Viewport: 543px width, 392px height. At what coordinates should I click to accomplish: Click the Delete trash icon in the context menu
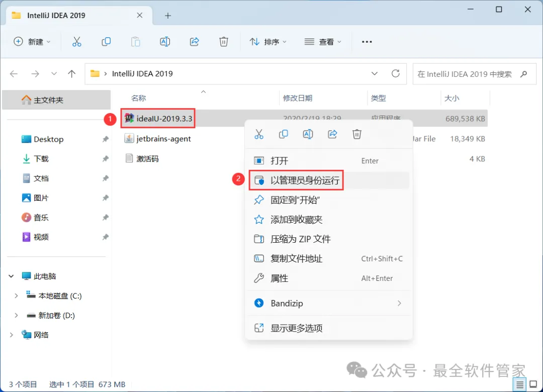point(357,134)
